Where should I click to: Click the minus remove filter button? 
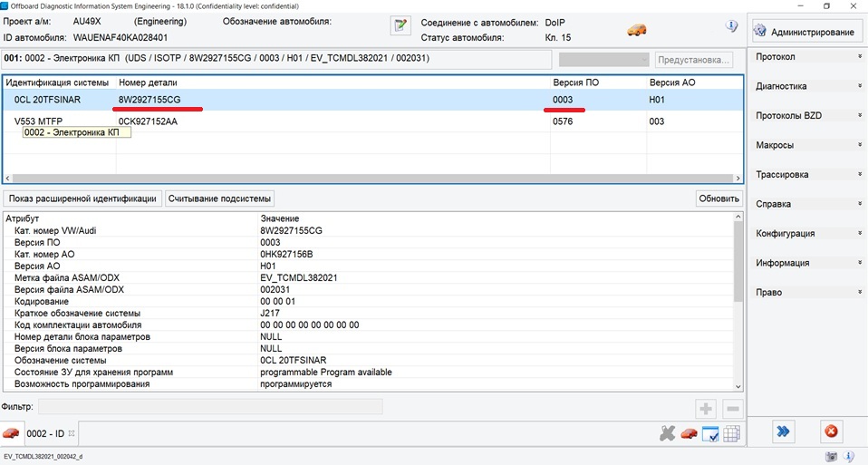[x=732, y=409]
